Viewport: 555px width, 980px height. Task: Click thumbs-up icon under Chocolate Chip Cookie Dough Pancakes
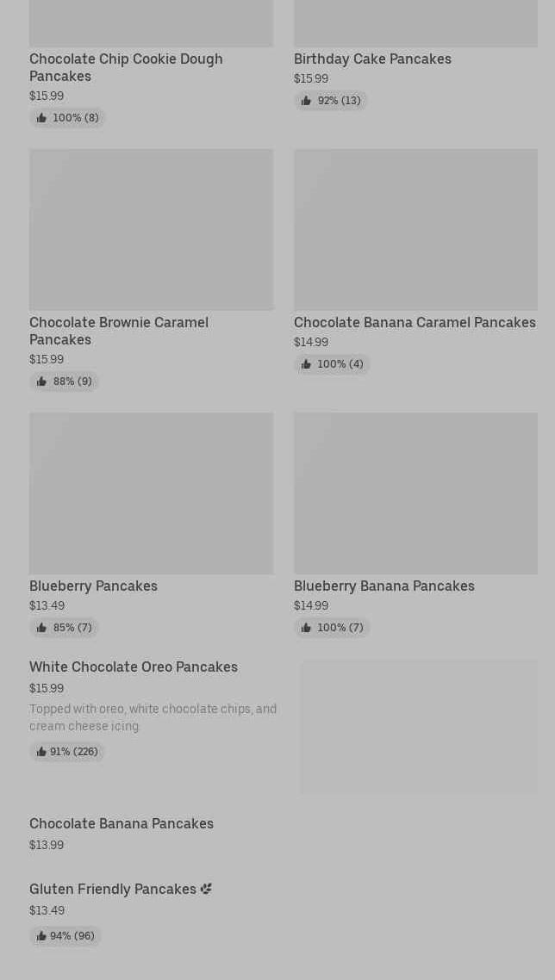41,118
